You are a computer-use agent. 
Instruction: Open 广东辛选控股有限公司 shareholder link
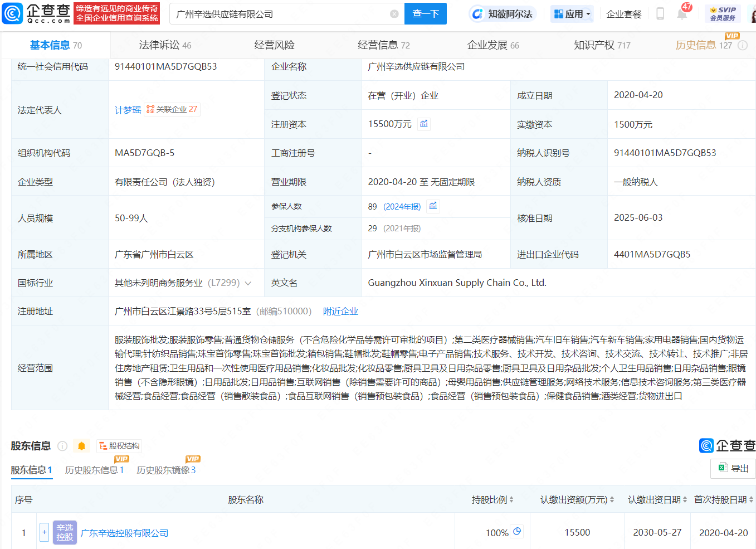124,533
